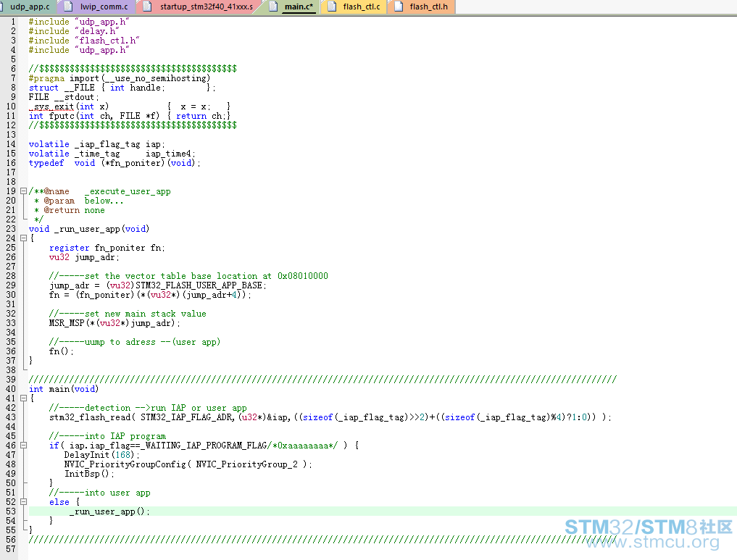
Task: Click '#include "flash_ctl.h"' line
Action: (84, 41)
